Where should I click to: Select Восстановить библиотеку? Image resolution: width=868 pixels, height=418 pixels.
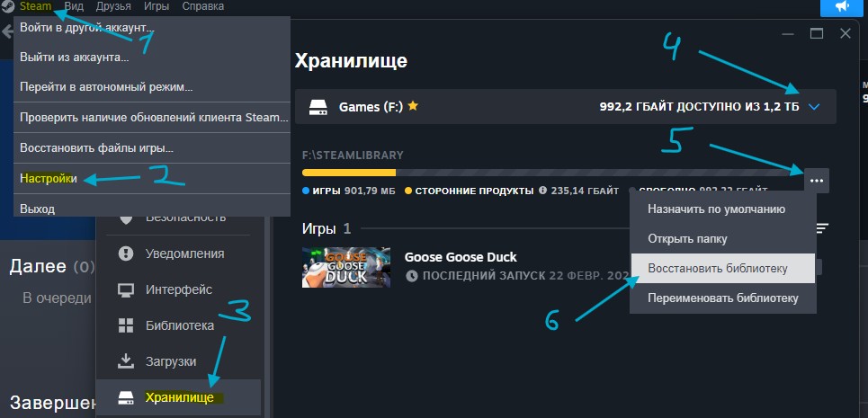(723, 268)
